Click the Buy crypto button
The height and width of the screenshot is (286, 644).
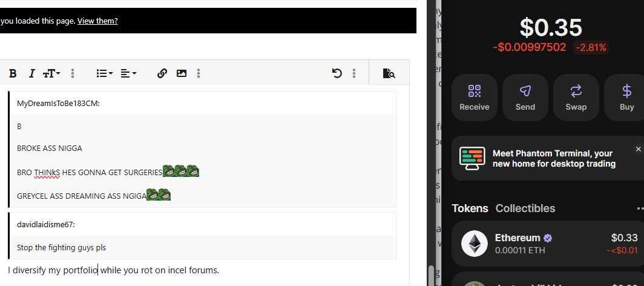click(x=625, y=98)
